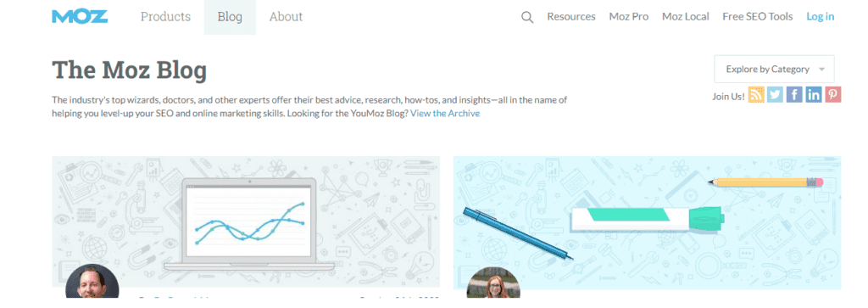This screenshot has height=308, width=868.
Task: Select the Blog tab
Action: [x=230, y=17]
